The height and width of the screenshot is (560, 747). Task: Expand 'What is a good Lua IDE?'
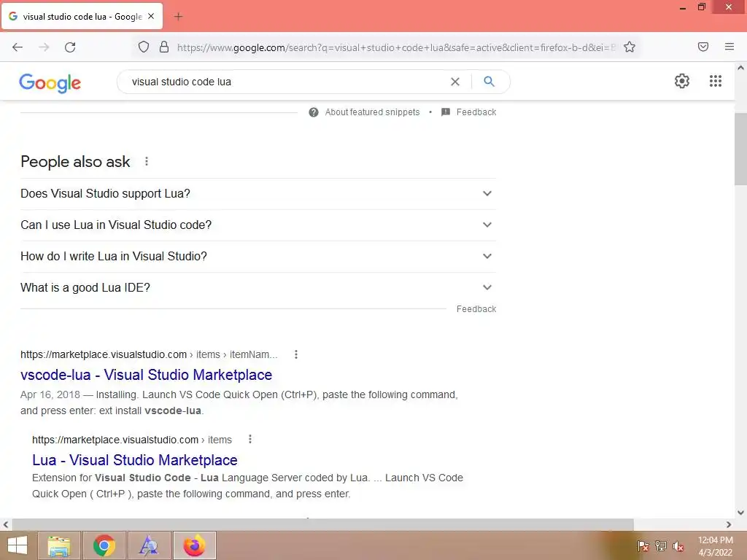[258, 287]
